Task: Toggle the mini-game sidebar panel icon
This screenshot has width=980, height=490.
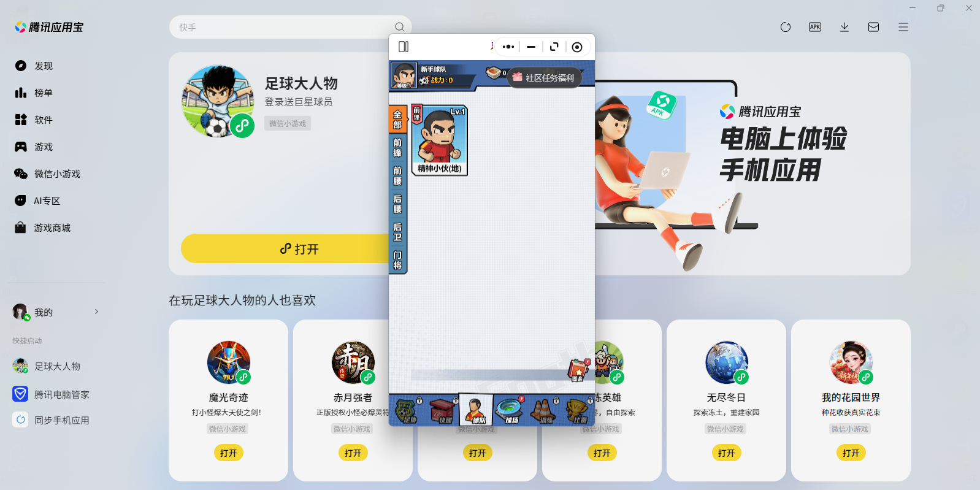Action: pos(404,47)
